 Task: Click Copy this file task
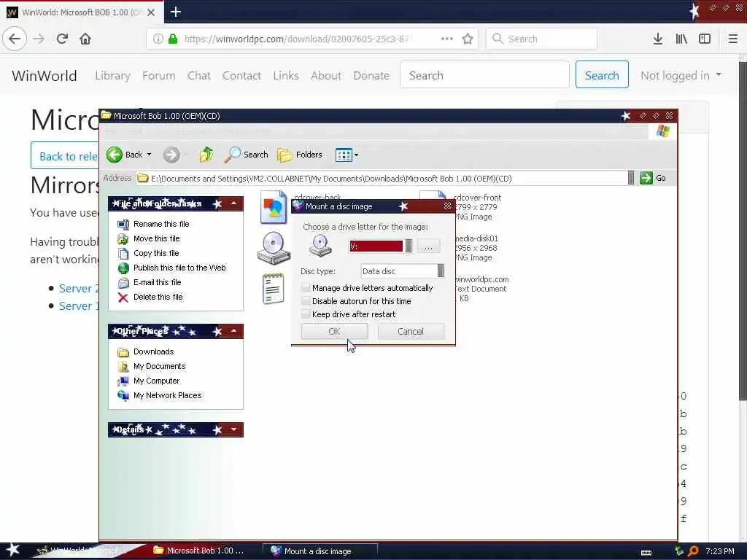(156, 253)
